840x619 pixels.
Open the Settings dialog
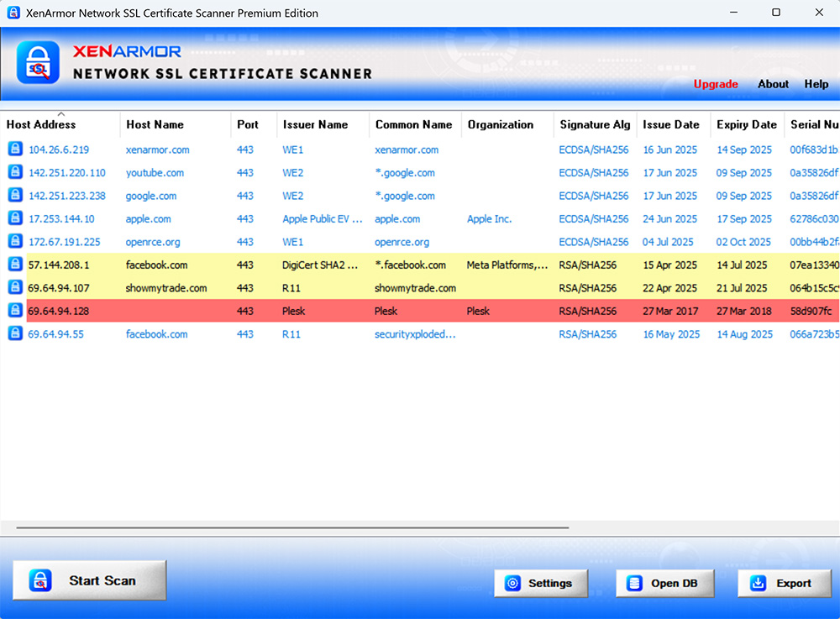tap(540, 583)
